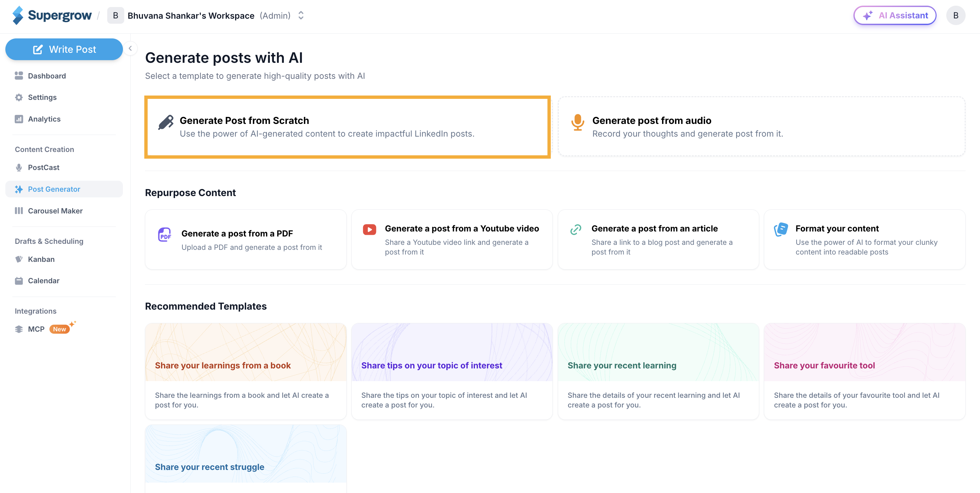Click the Dashboard icon in sidebar

19,76
